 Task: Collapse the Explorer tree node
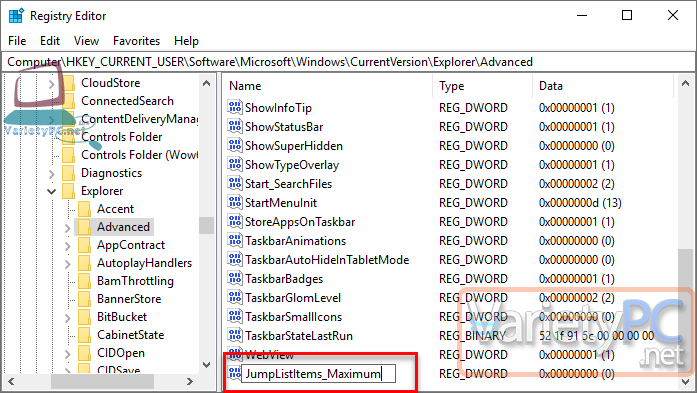(x=52, y=191)
